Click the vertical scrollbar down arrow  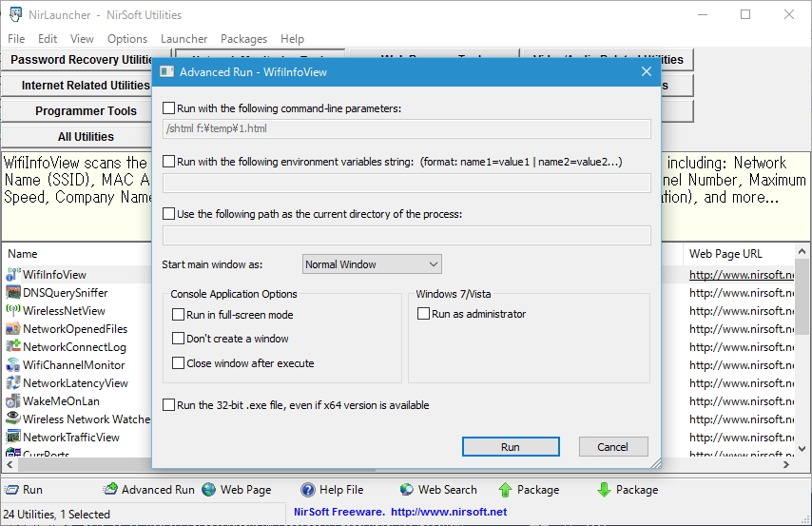(x=802, y=449)
